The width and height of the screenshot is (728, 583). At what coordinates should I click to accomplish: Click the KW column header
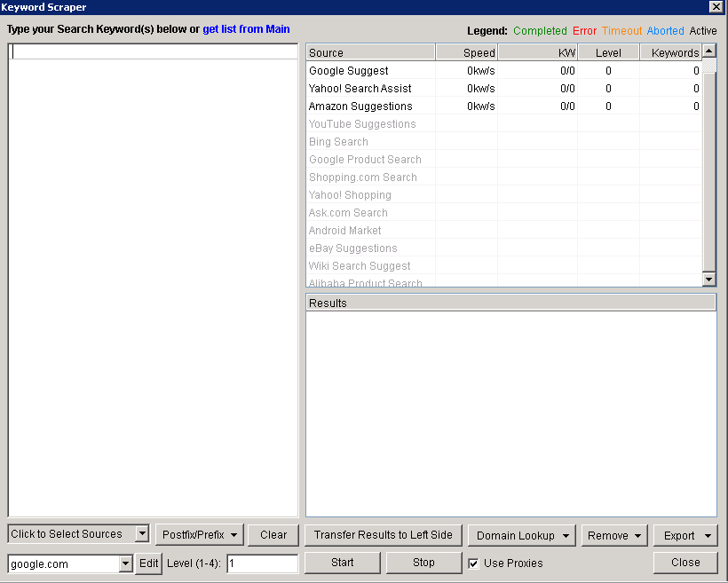538,52
